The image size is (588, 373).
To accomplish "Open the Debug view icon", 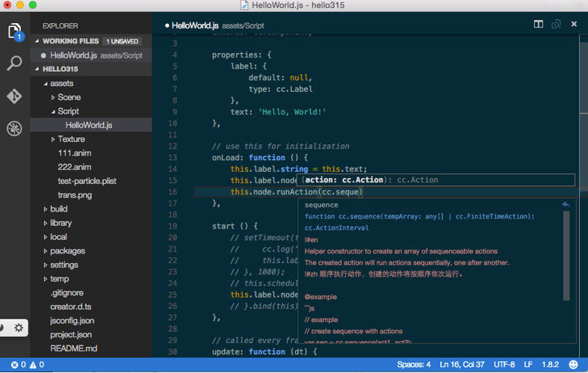I will (14, 129).
